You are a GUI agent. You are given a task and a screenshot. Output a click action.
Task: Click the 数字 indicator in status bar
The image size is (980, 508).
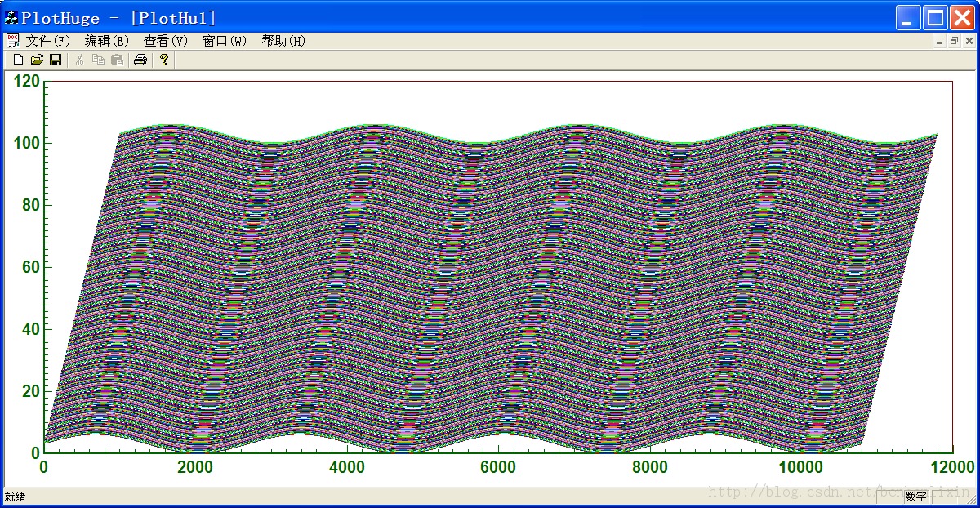click(x=915, y=497)
